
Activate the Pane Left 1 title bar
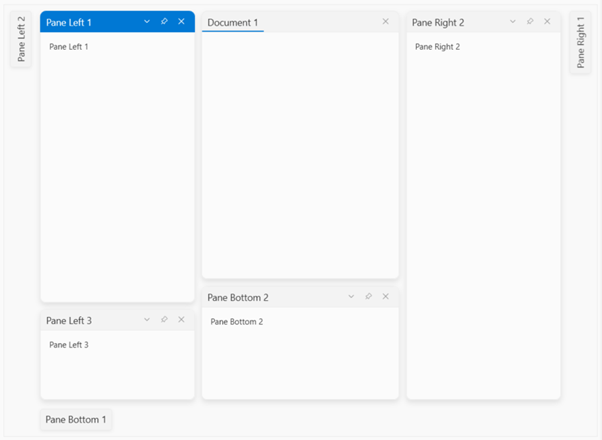[117, 22]
